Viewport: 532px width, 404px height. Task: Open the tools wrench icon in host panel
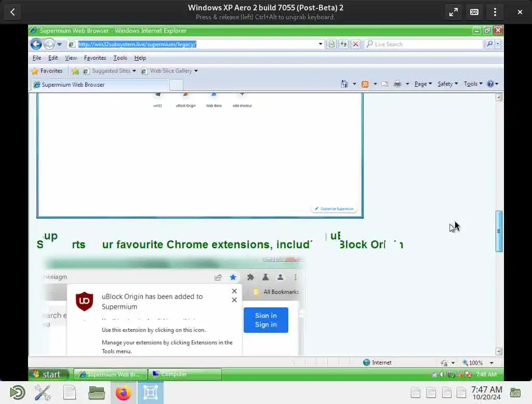43,393
